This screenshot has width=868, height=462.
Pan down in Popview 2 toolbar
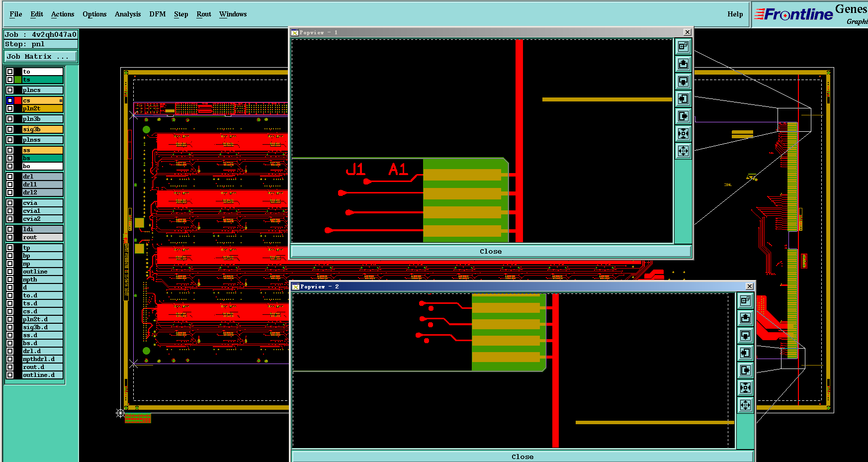coord(745,335)
